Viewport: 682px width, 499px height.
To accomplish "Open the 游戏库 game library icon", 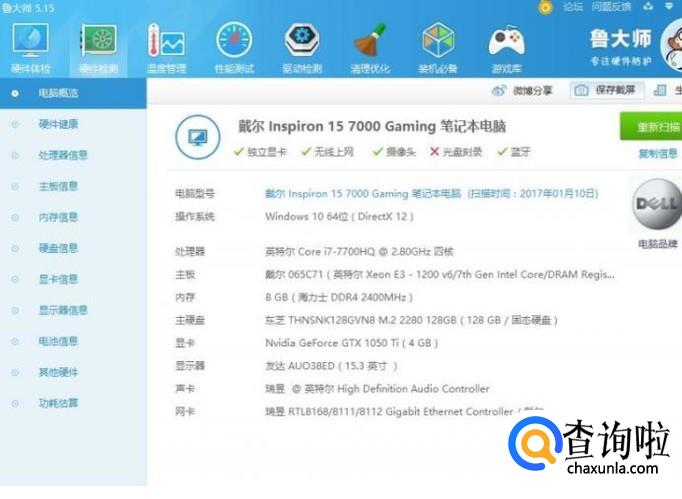I will coord(506,43).
